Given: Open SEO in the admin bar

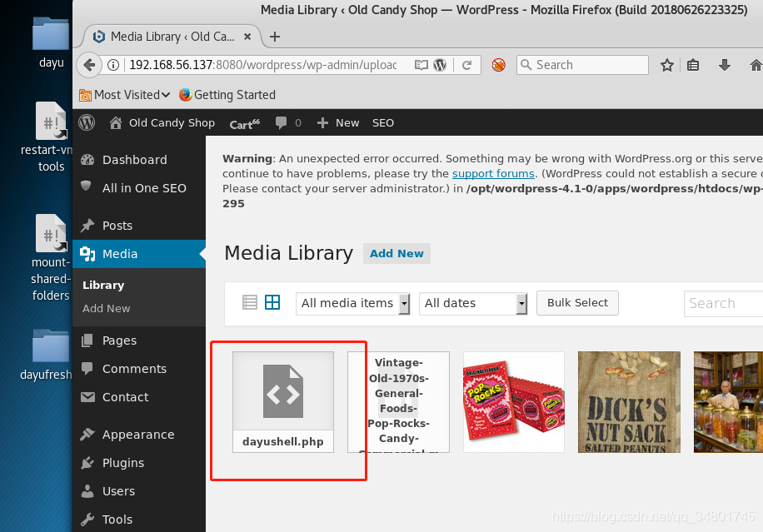Looking at the screenshot, I should tap(383, 122).
